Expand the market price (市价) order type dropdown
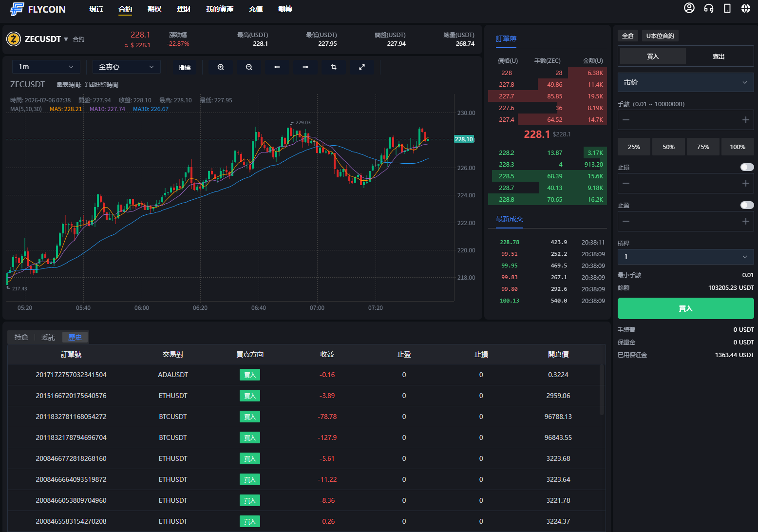Image resolution: width=758 pixels, height=532 pixels. tap(685, 82)
